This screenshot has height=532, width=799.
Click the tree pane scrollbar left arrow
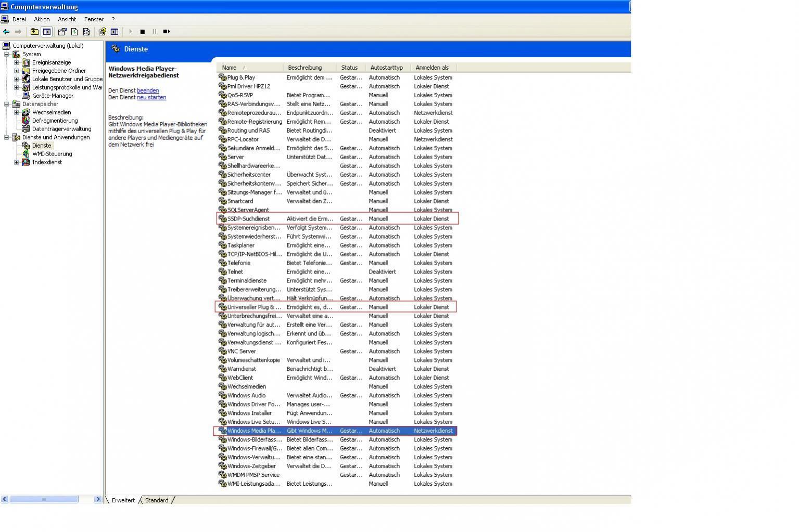[5, 499]
